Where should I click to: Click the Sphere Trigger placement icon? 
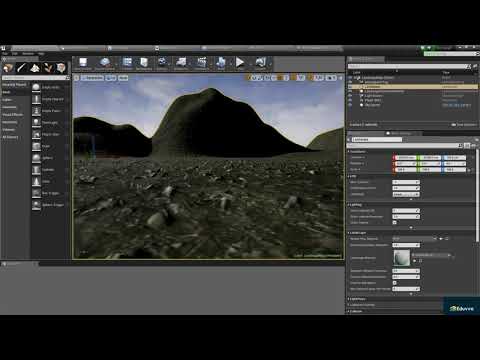click(x=36, y=205)
